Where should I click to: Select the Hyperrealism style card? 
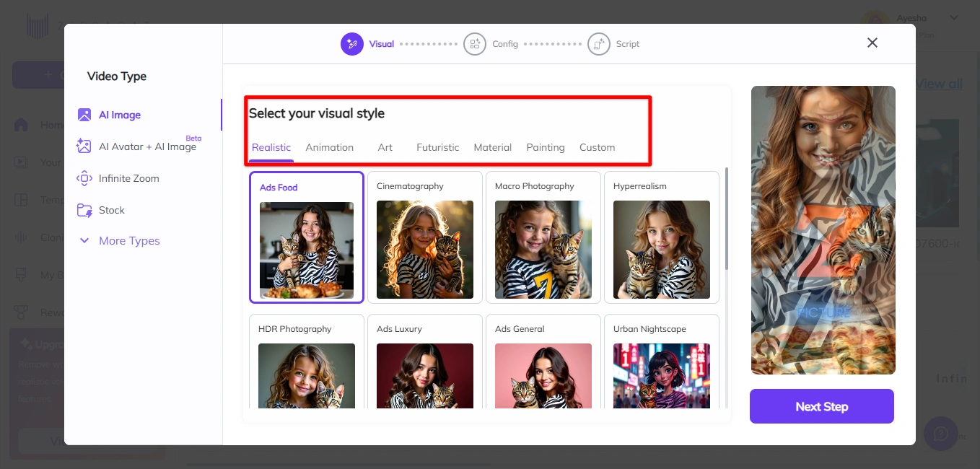pyautogui.click(x=662, y=237)
